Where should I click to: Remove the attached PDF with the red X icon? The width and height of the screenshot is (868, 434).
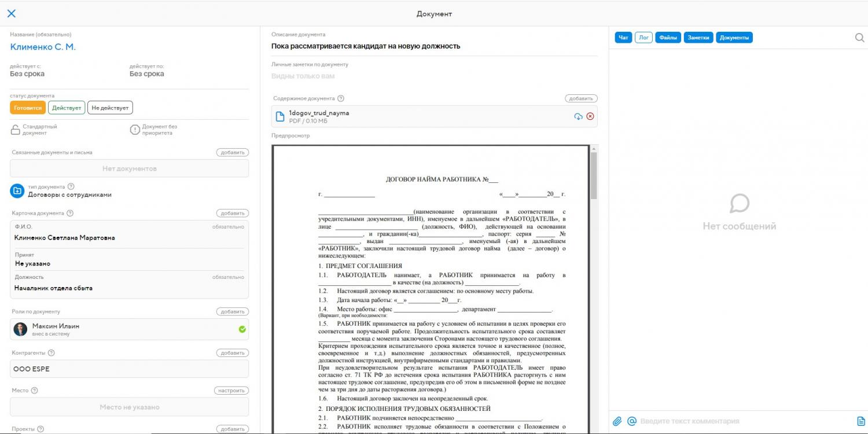click(590, 116)
